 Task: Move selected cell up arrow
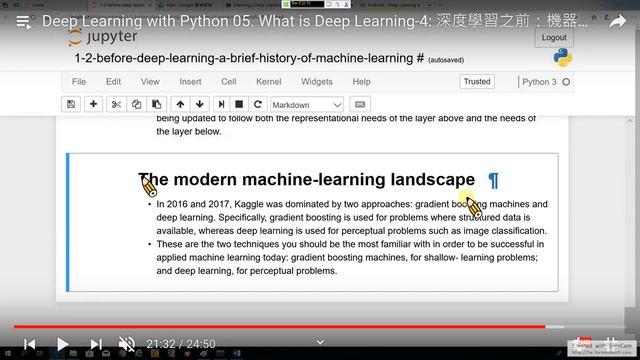180,104
